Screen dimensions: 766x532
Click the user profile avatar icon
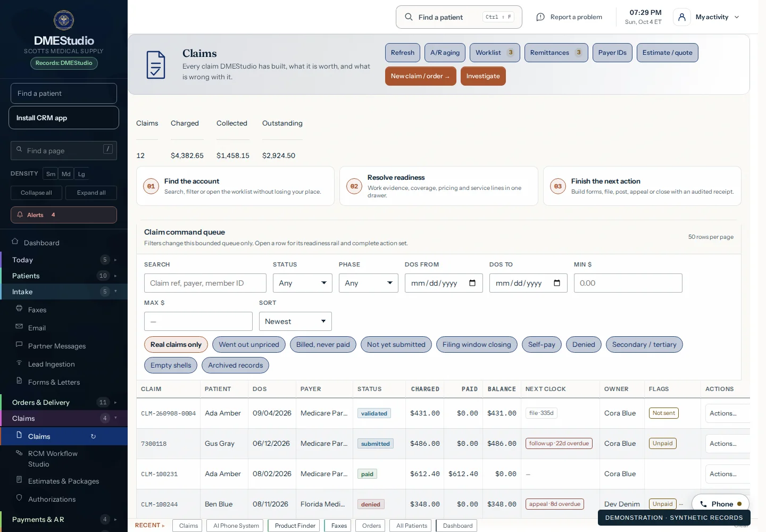tap(682, 17)
